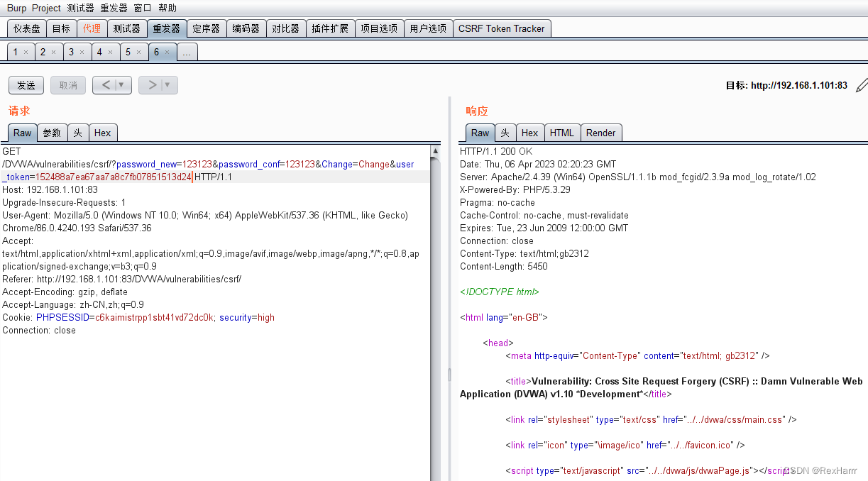Select response Render tab
868x481 pixels.
[601, 133]
